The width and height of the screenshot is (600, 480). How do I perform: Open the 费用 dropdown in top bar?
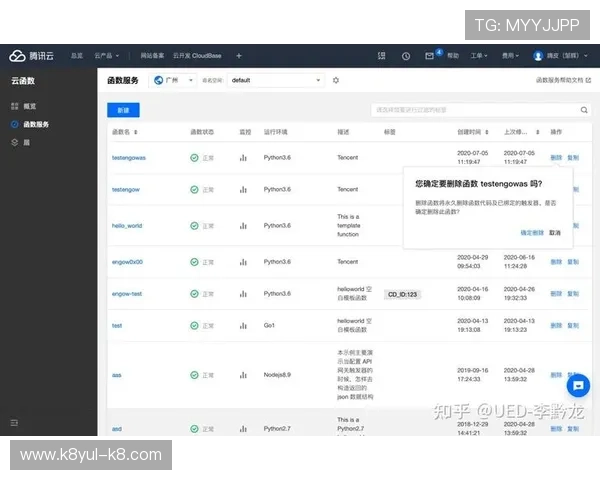click(510, 56)
